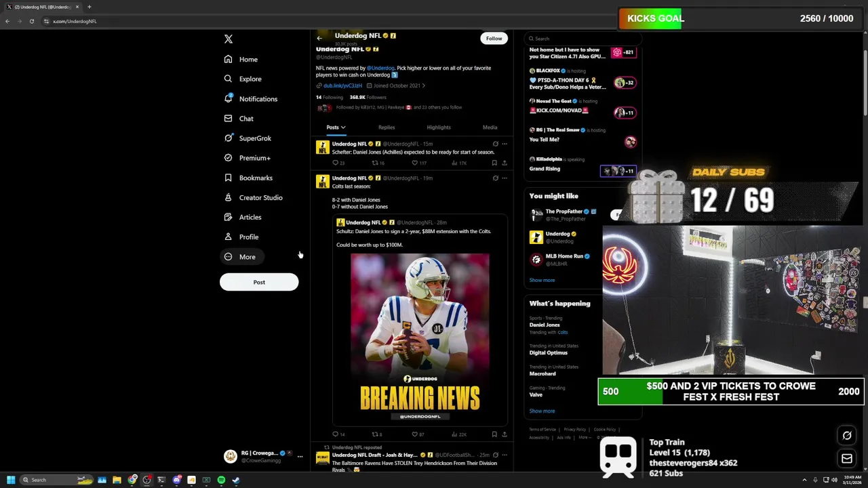This screenshot has height=488, width=868.
Task: Reply to the Colts post with 14 replies
Action: 338,434
